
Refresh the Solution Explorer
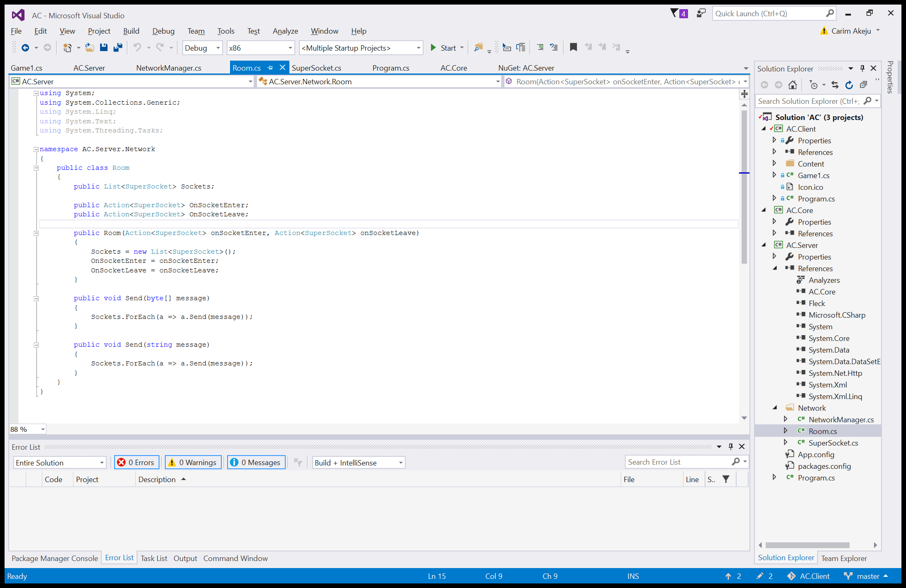(849, 85)
